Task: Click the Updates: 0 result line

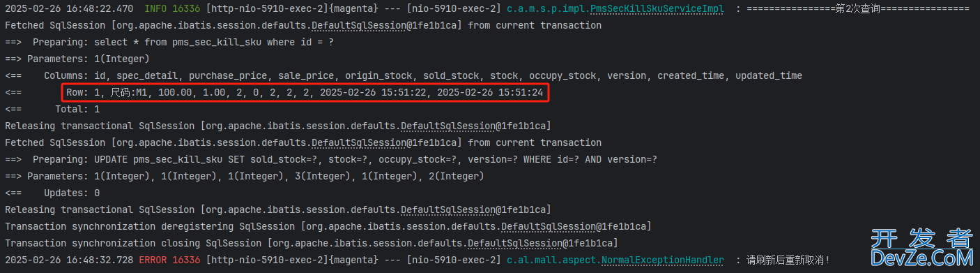Action: pyautogui.click(x=52, y=193)
